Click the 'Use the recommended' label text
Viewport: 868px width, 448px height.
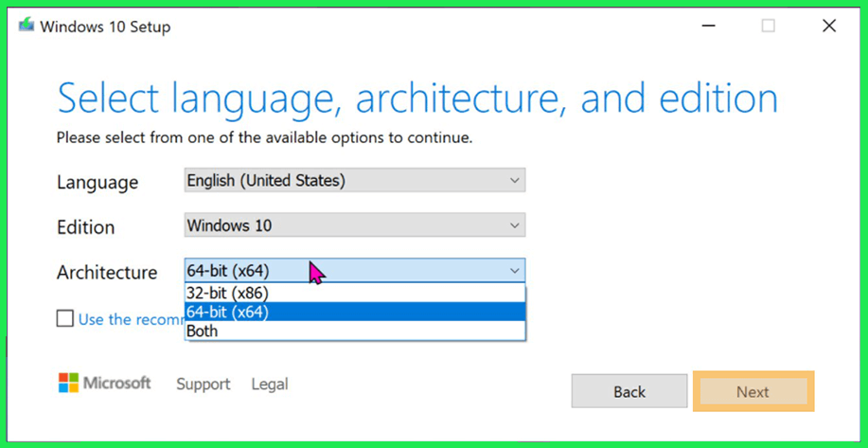pyautogui.click(x=131, y=319)
